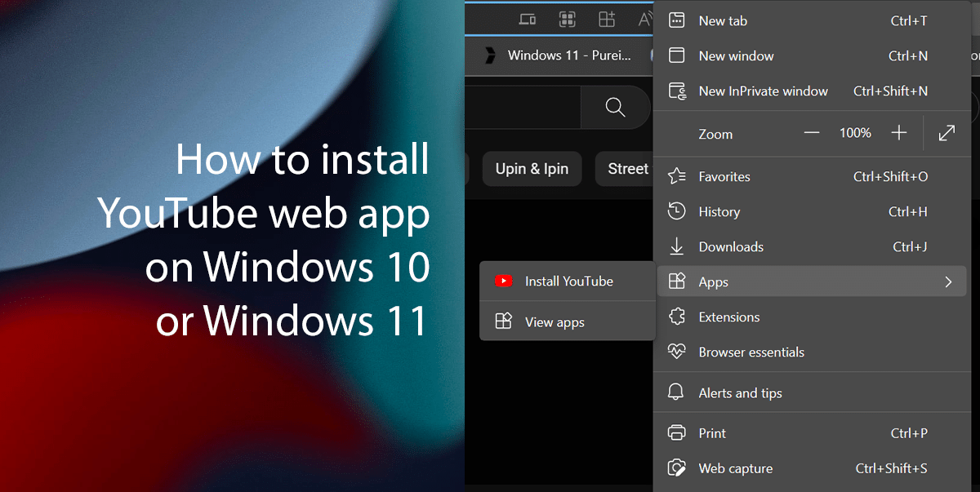
Task: Click the Downloads arrow icon
Action: pos(676,246)
